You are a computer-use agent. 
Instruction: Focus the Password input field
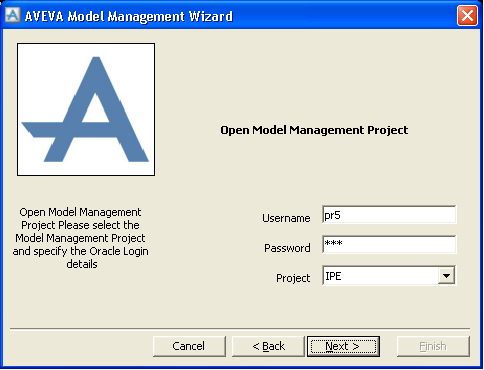389,245
